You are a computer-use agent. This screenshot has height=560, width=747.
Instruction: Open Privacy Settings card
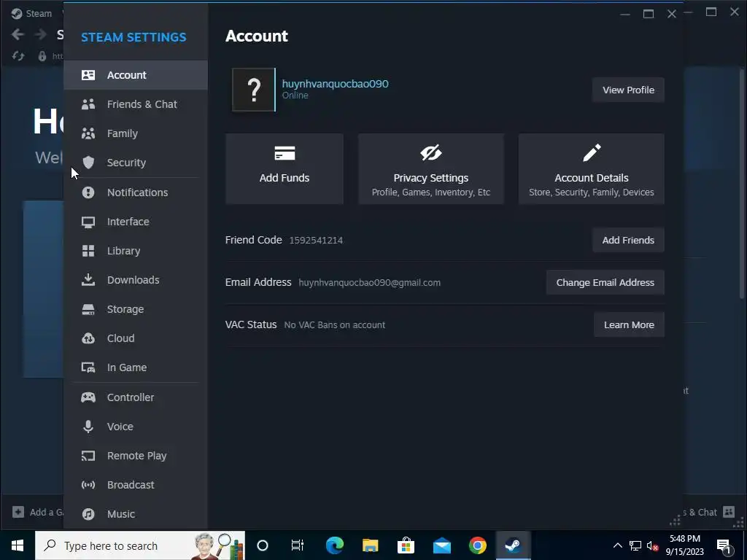tap(430, 169)
